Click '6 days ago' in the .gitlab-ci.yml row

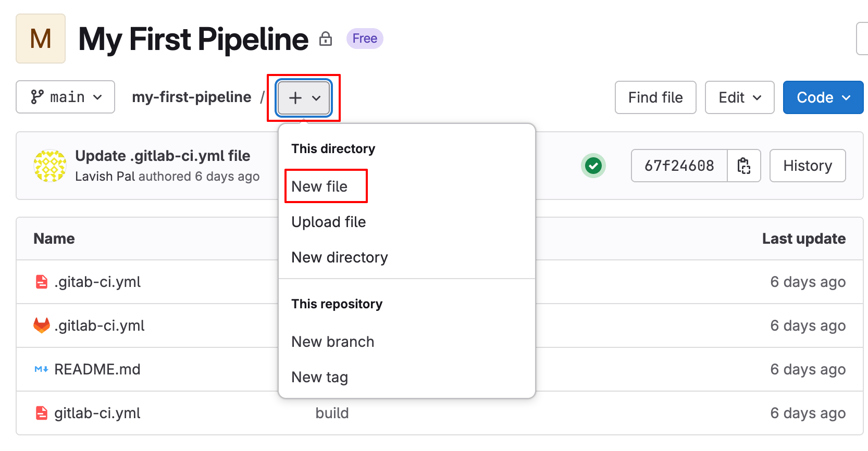(808, 325)
